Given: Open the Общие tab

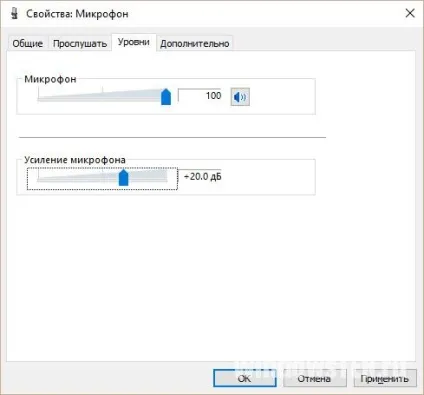Looking at the screenshot, I should coord(28,44).
